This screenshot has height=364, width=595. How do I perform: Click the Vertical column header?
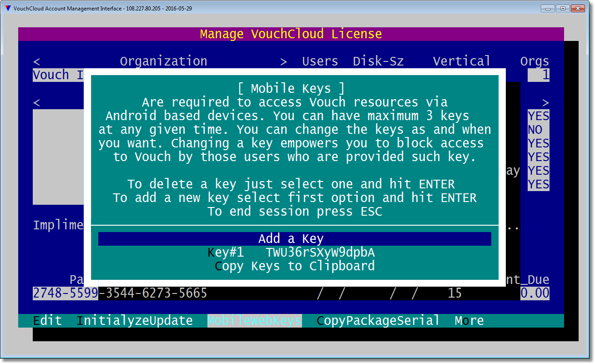[x=462, y=61]
